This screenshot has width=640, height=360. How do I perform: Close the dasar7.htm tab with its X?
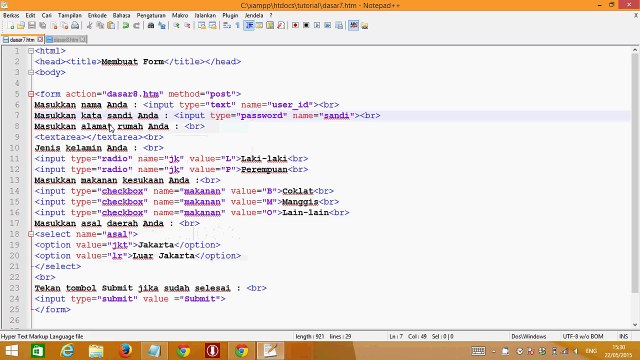(x=40, y=40)
